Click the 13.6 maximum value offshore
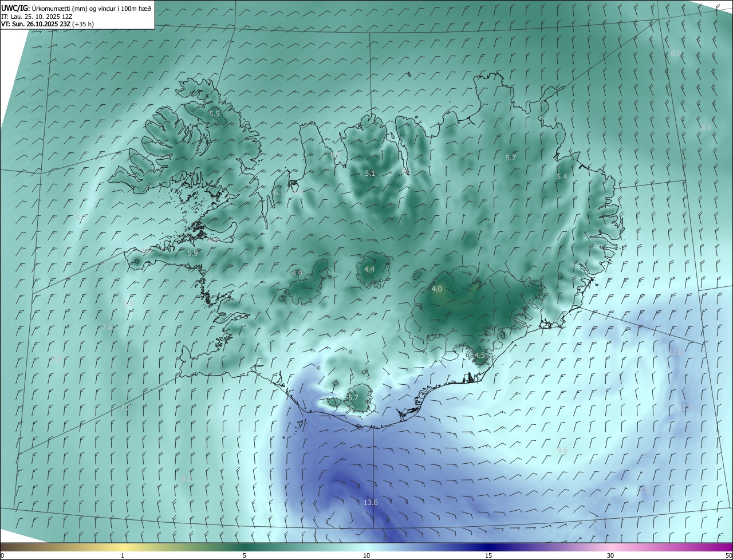 click(371, 502)
